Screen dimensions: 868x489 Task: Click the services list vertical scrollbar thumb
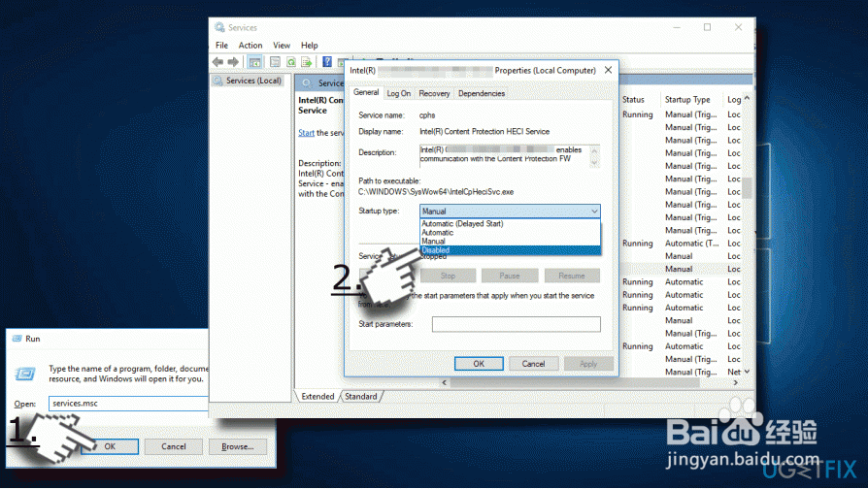tap(747, 187)
